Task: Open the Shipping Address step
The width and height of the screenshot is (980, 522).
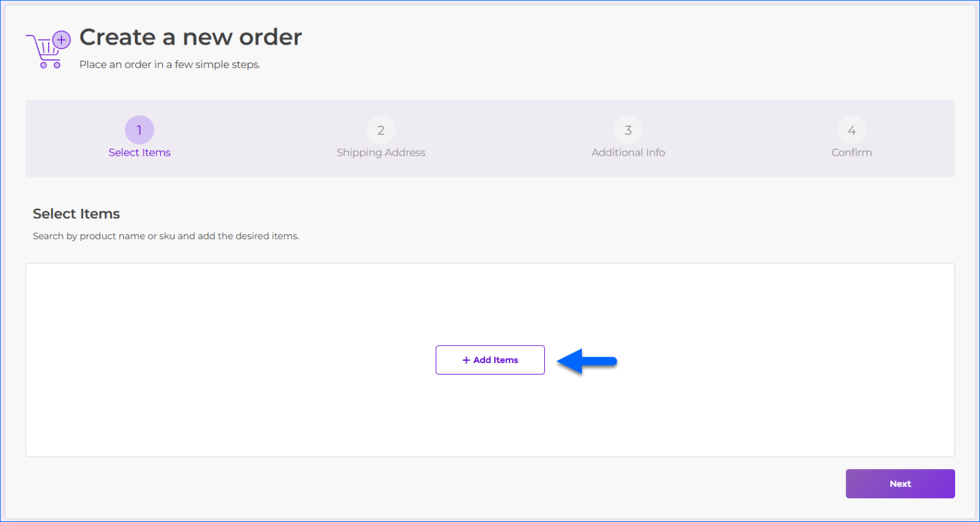Action: (x=381, y=153)
